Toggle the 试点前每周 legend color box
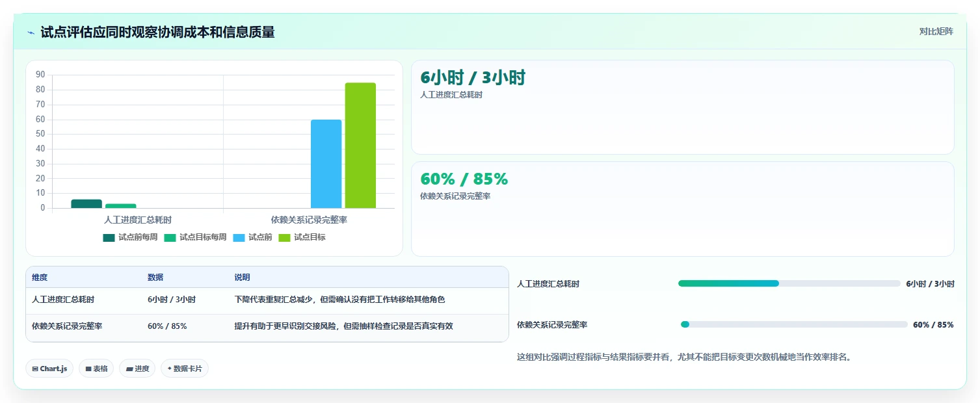 (109, 238)
